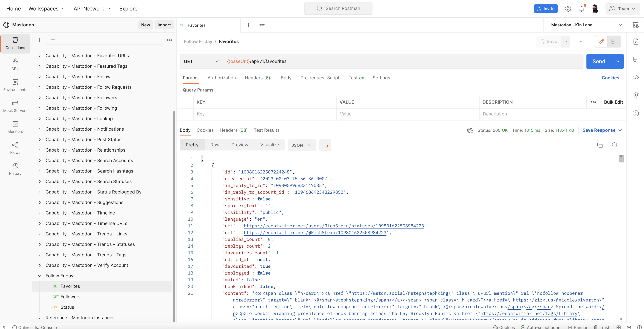Open the Test Results response tab
Viewport: 644px width, 329px height.
(266, 130)
